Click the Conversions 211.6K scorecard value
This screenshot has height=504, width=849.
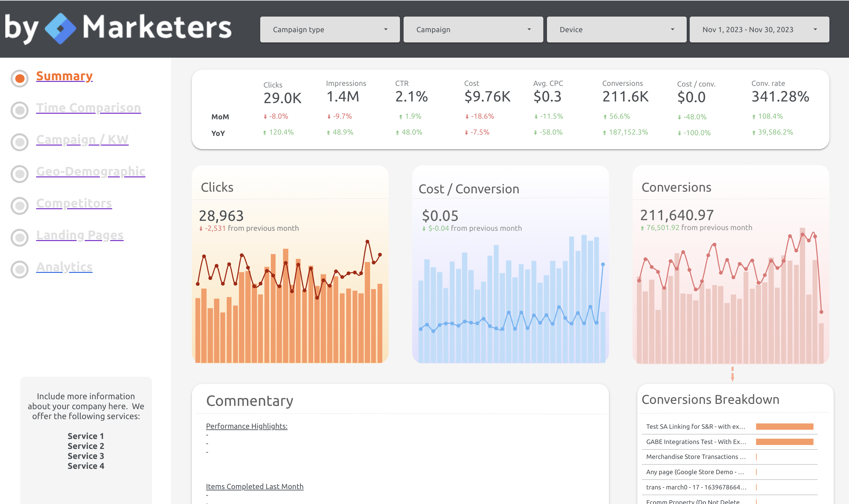(x=625, y=97)
